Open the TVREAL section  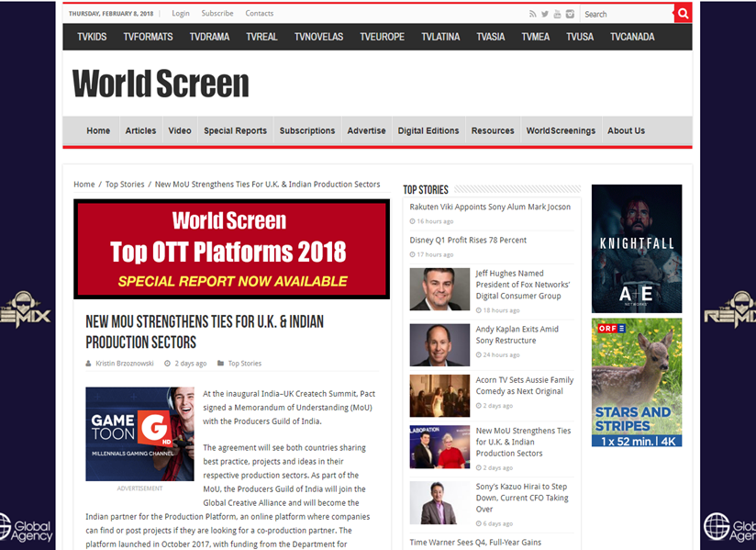coord(261,37)
